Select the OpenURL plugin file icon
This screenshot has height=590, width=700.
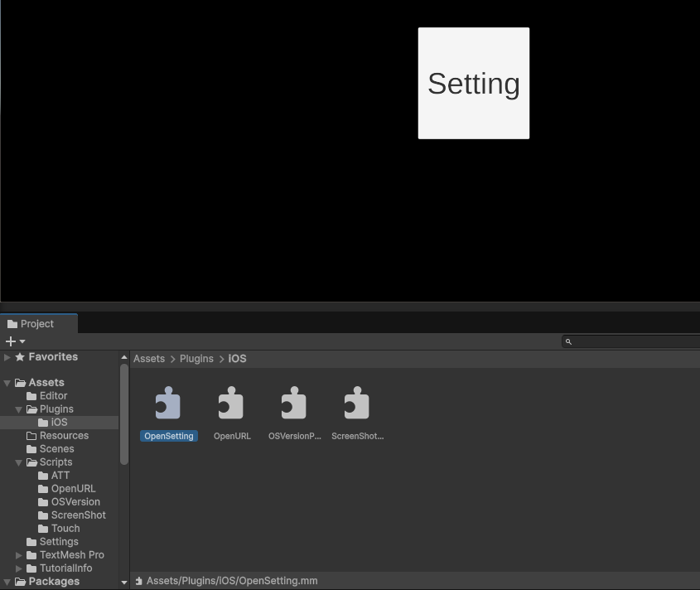(x=231, y=404)
